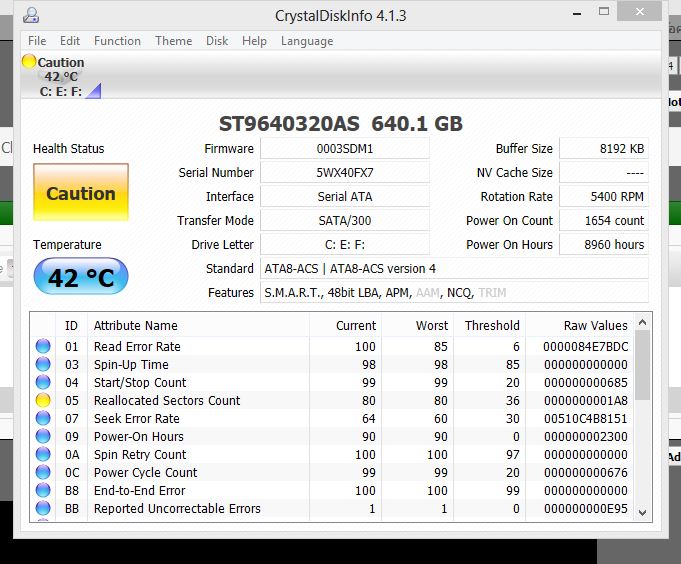Open the Help menu

tap(255, 41)
